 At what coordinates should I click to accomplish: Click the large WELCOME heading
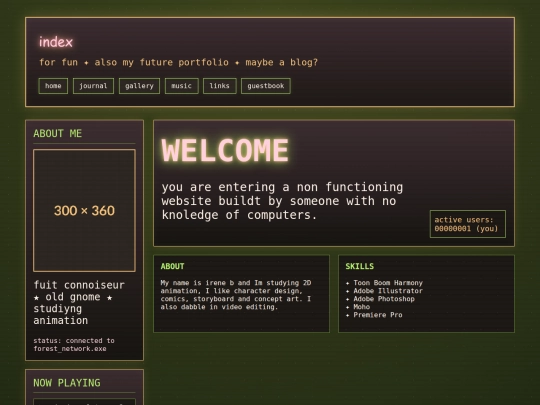coord(225,150)
